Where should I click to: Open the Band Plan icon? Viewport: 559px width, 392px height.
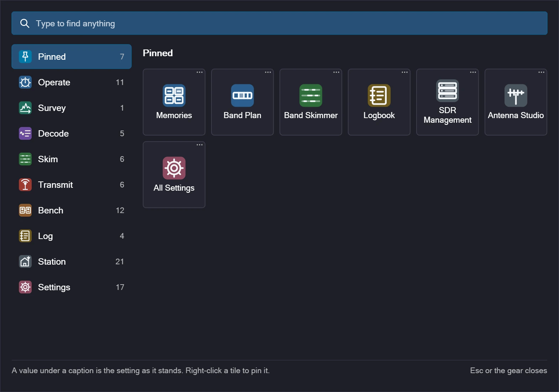coord(242,95)
